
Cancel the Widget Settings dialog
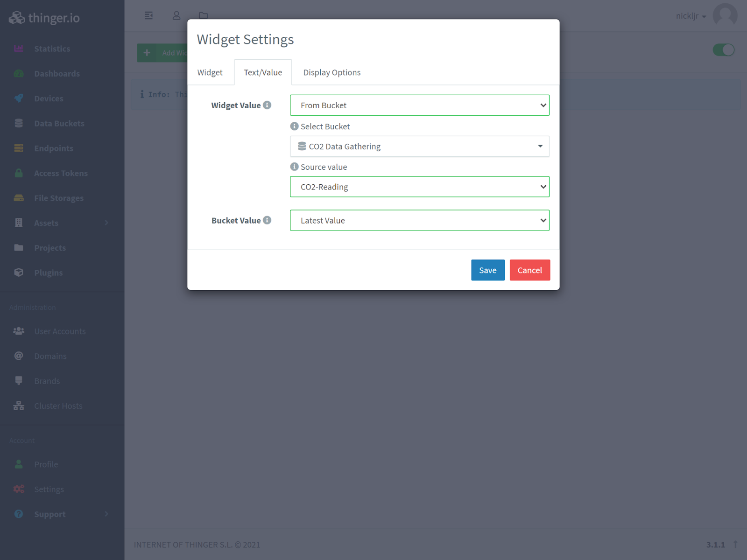[529, 270]
